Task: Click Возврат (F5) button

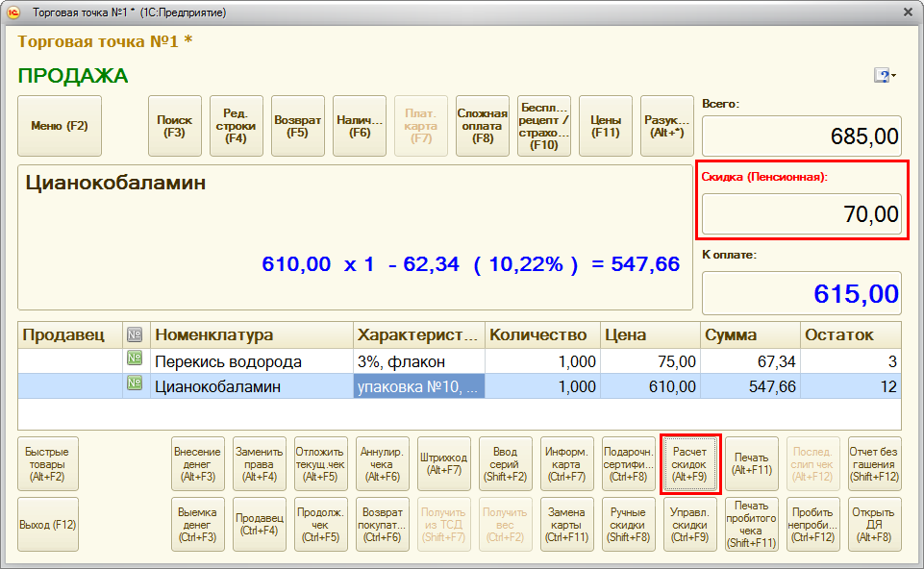Action: pyautogui.click(x=297, y=126)
